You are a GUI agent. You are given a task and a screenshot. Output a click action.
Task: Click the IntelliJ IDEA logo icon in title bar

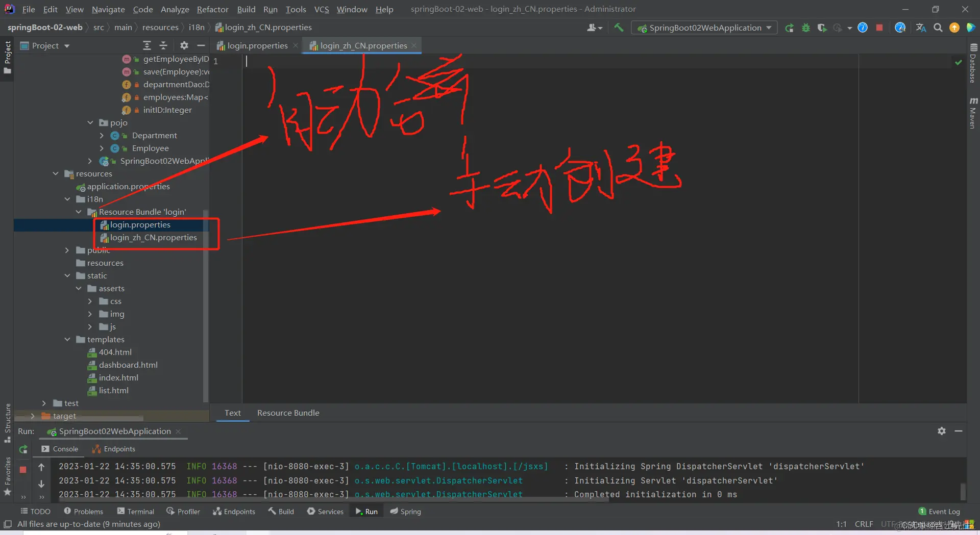click(x=9, y=9)
